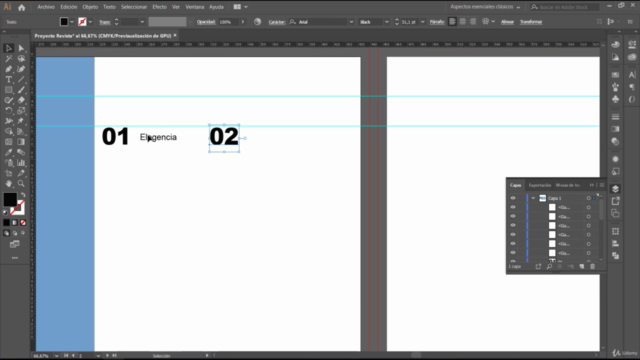Open the zoom level dropdown at bottom

pyautogui.click(x=56, y=356)
